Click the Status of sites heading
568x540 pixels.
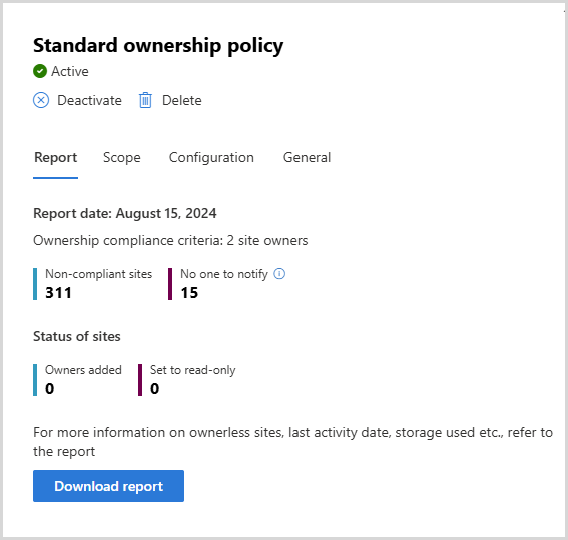point(77,336)
